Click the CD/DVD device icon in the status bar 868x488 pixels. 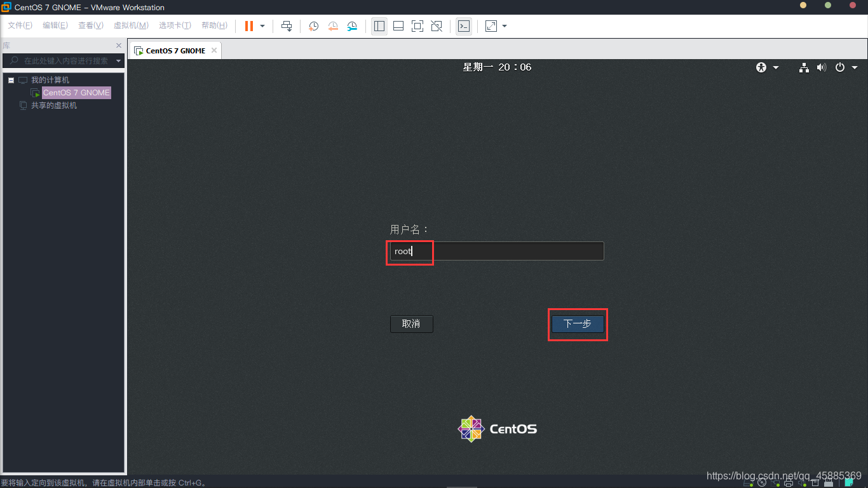pos(762,482)
